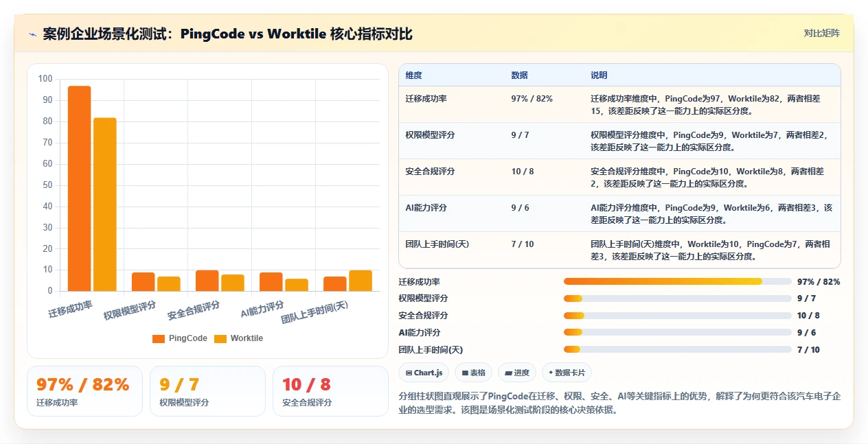Select the 进度 chip

(517, 373)
